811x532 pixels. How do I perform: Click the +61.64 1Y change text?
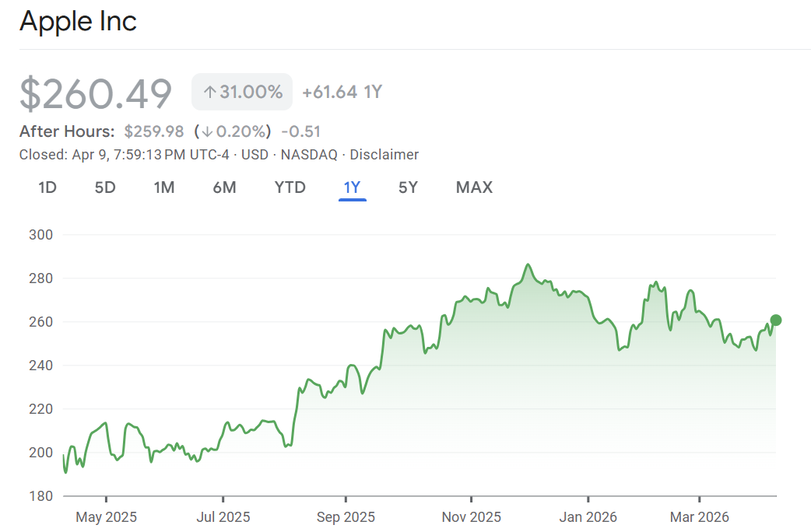[x=342, y=93]
